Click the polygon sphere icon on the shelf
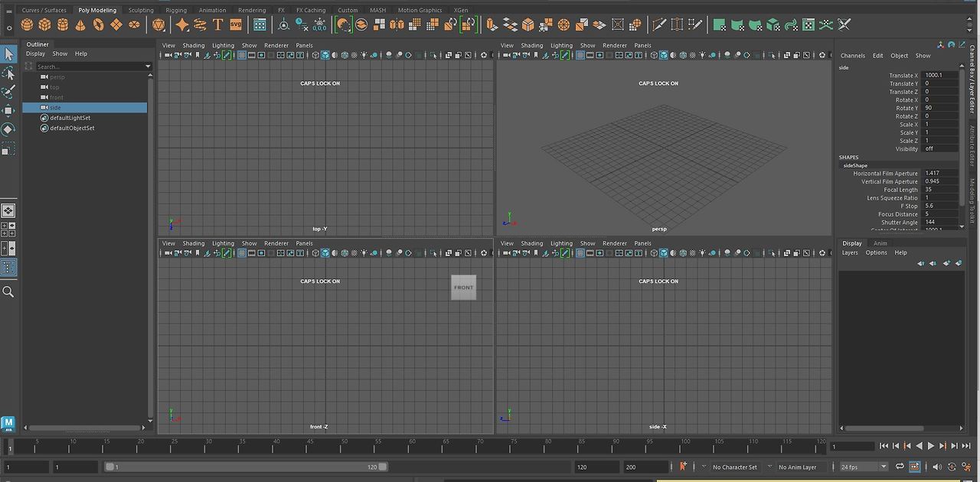This screenshot has height=482, width=980. [x=28, y=24]
